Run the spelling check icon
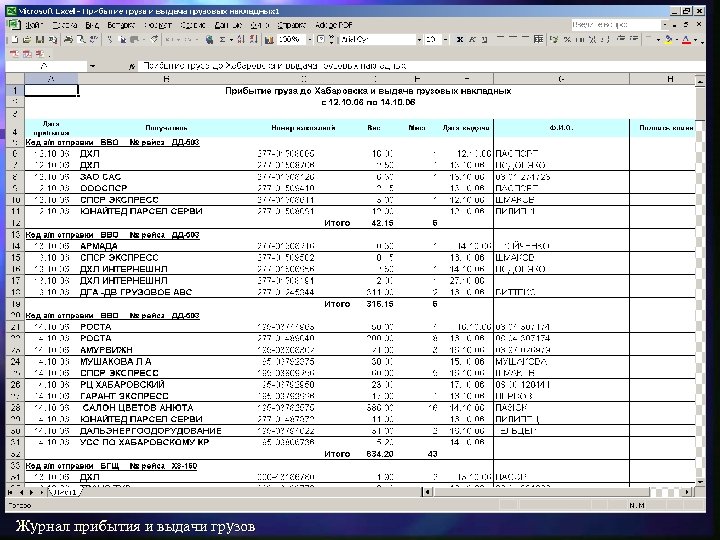Viewport: 720px width, 540px height. pos(94,40)
